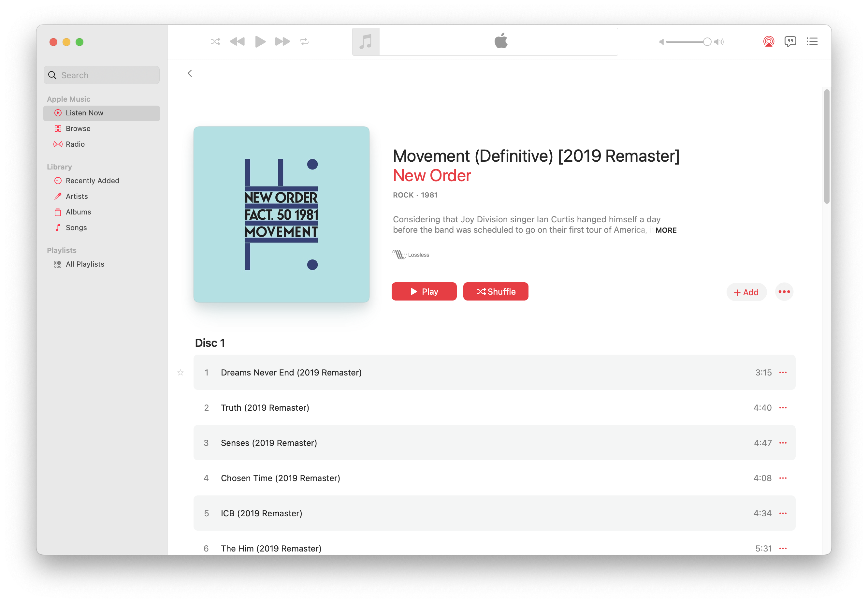Click the shuffle icon in transport bar
The image size is (868, 603).
214,42
